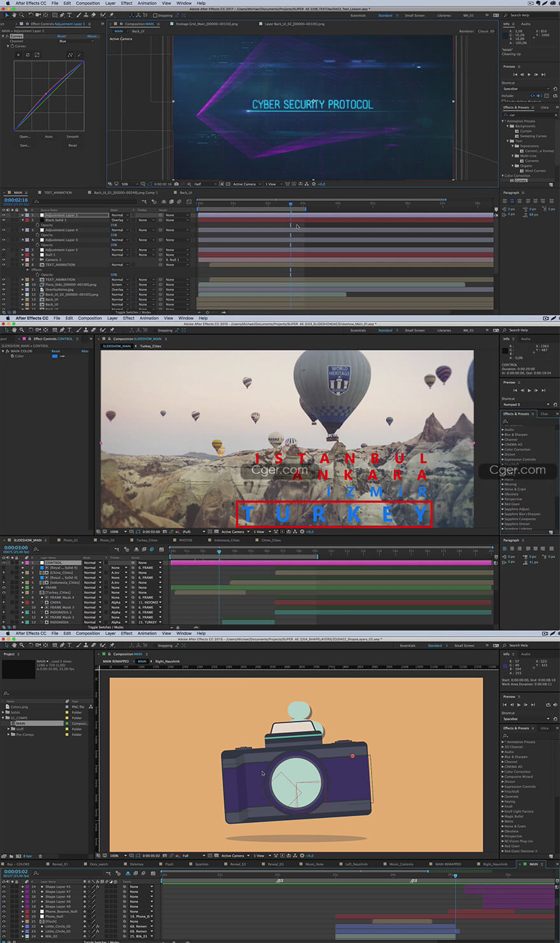Hide the CONTROL layer in Slideshow timeline

click(x=3, y=563)
